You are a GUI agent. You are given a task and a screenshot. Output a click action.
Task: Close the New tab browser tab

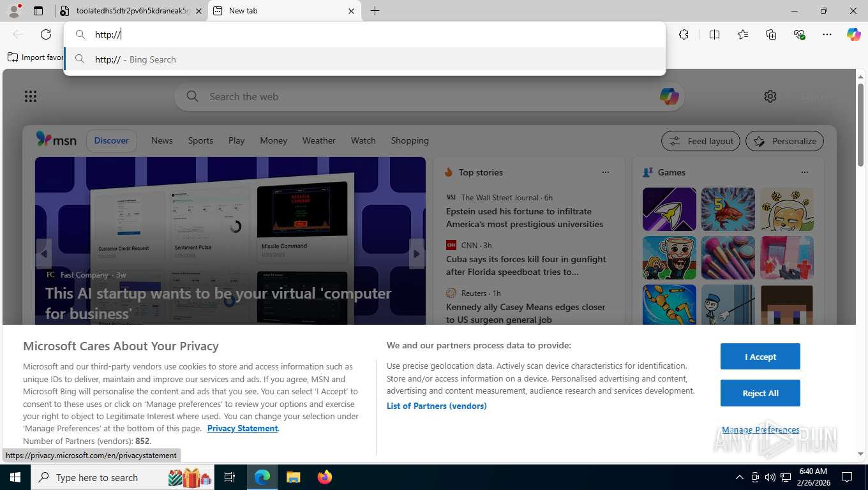point(351,11)
